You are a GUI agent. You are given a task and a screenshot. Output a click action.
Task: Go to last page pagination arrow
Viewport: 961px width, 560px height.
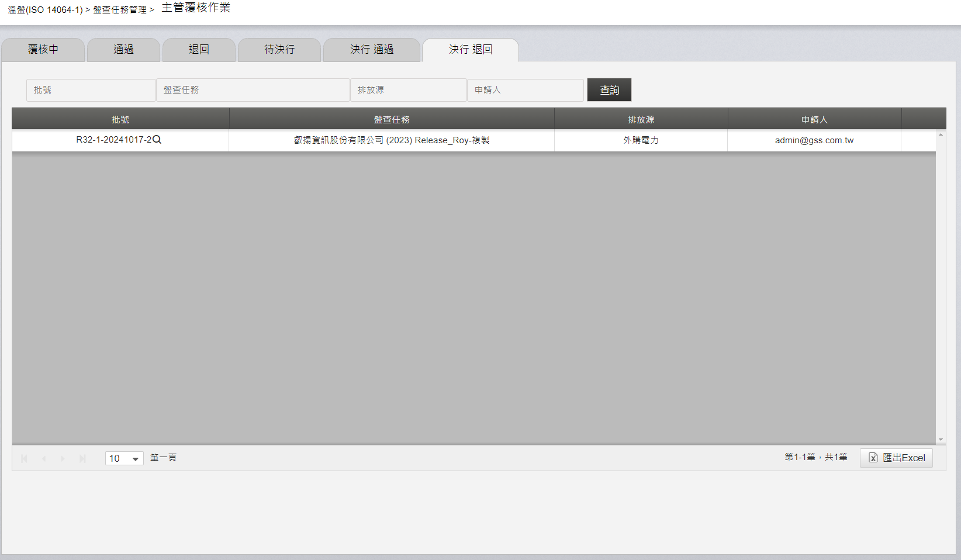point(82,459)
